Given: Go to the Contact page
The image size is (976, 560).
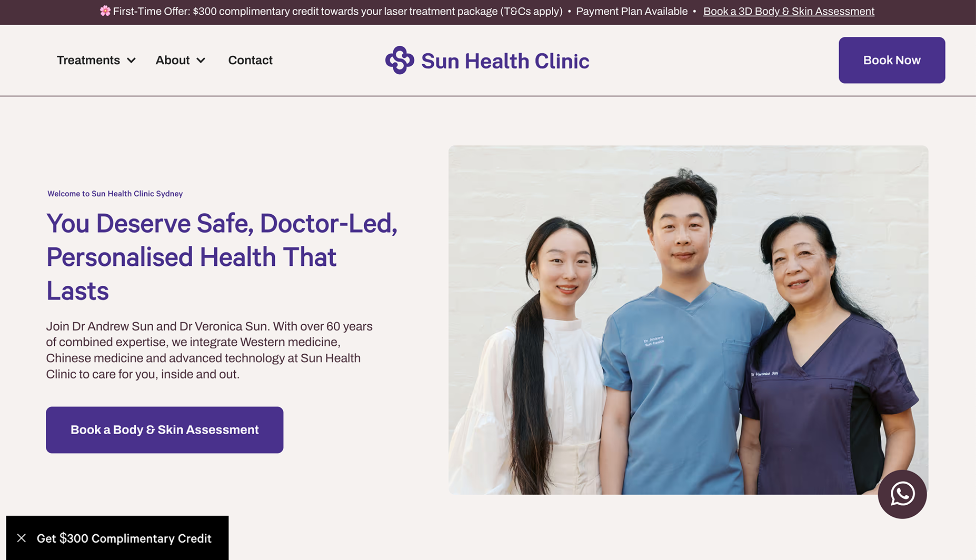Looking at the screenshot, I should (250, 60).
